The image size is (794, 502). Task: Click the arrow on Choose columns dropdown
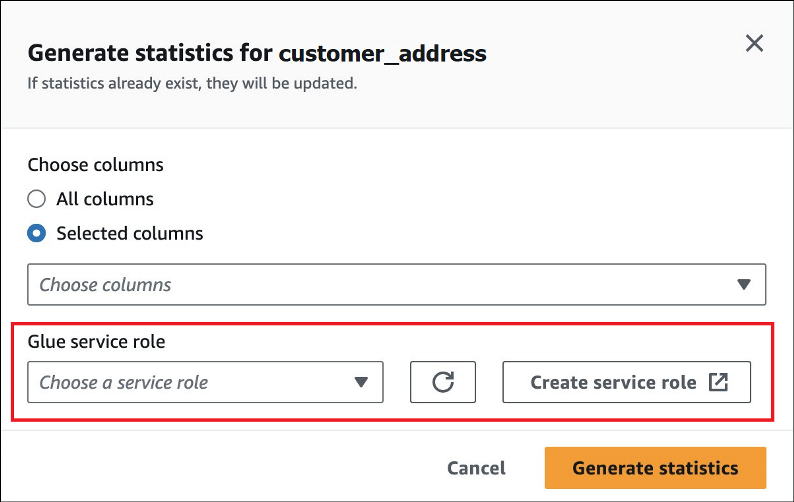click(743, 285)
